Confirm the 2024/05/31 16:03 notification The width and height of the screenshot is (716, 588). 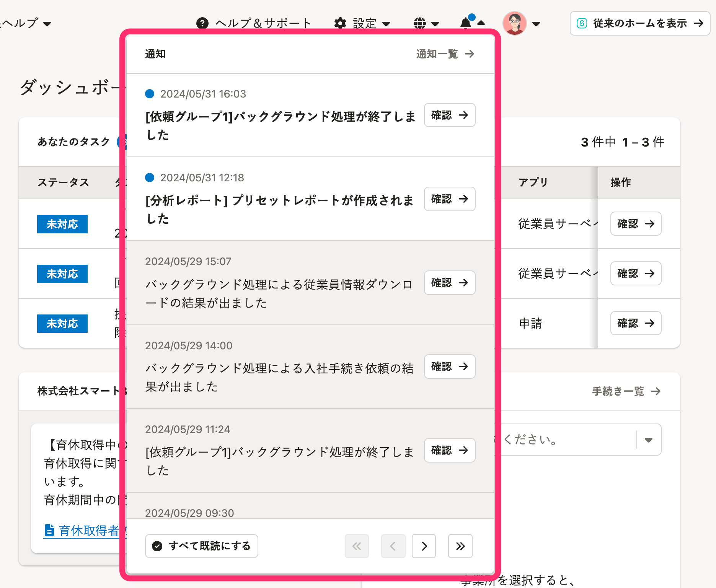(x=450, y=115)
